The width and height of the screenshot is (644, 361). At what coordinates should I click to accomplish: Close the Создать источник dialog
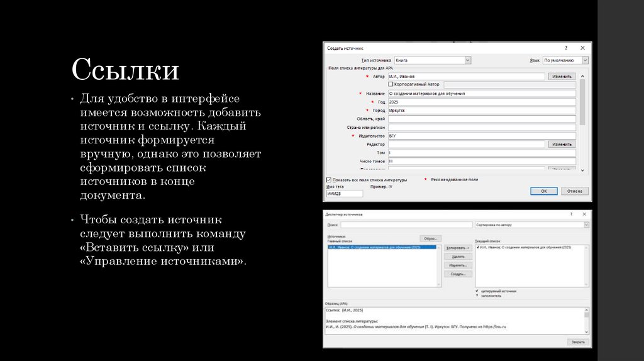click(582, 48)
